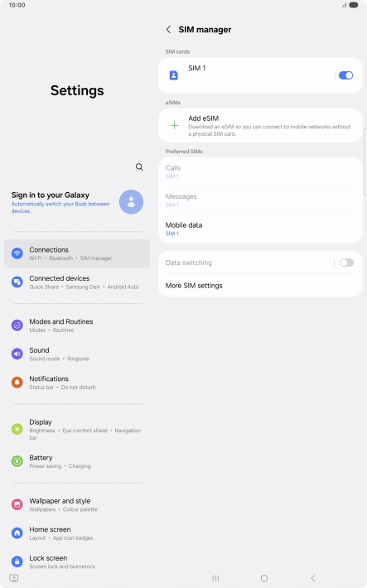This screenshot has height=588, width=367.
Task: Open Connected devices settings
Action: click(x=77, y=282)
